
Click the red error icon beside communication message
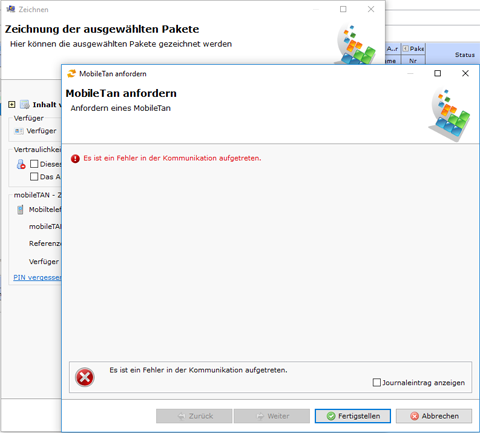pyautogui.click(x=75, y=159)
